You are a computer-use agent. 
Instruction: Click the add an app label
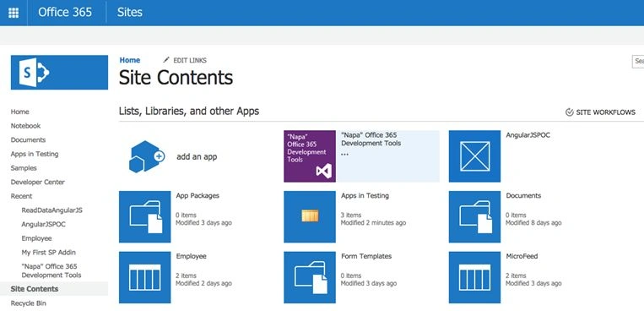(197, 156)
